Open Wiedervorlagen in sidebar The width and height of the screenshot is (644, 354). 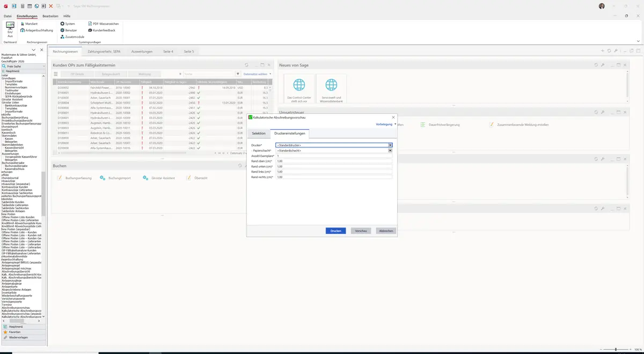(24, 337)
